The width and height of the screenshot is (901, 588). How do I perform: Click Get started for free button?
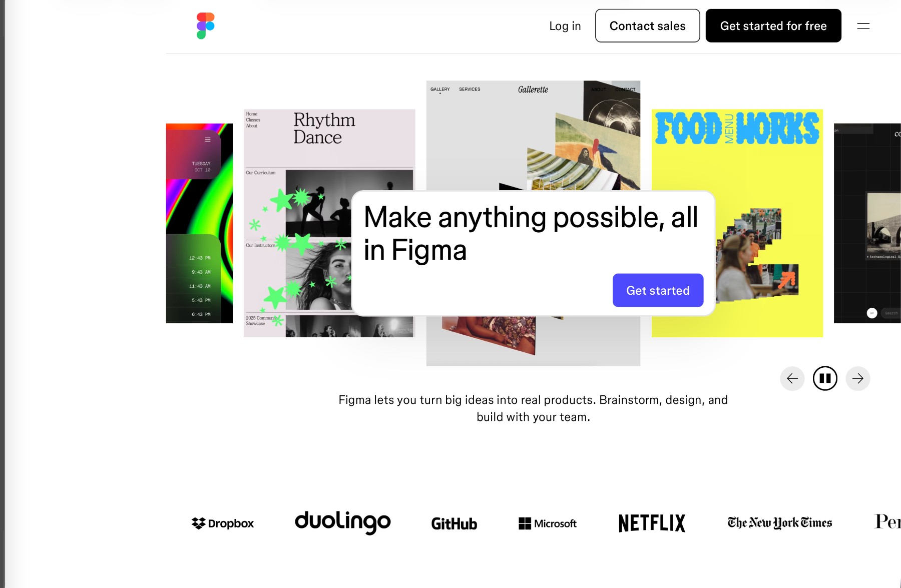[773, 26]
